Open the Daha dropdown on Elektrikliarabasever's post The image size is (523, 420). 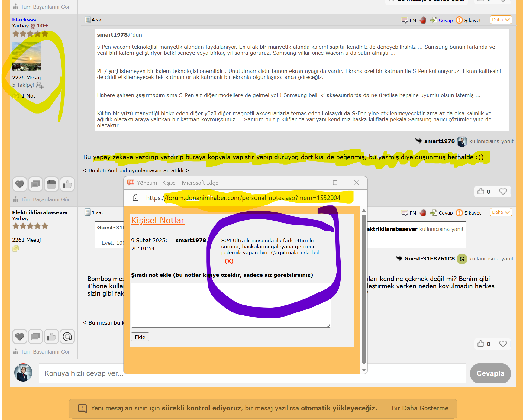click(x=501, y=212)
